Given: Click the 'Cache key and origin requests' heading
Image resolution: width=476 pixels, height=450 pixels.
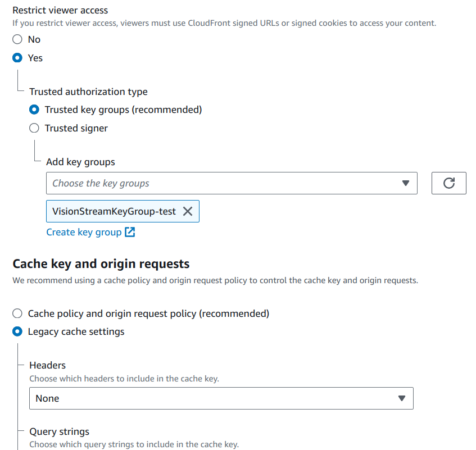Looking at the screenshot, I should [101, 263].
